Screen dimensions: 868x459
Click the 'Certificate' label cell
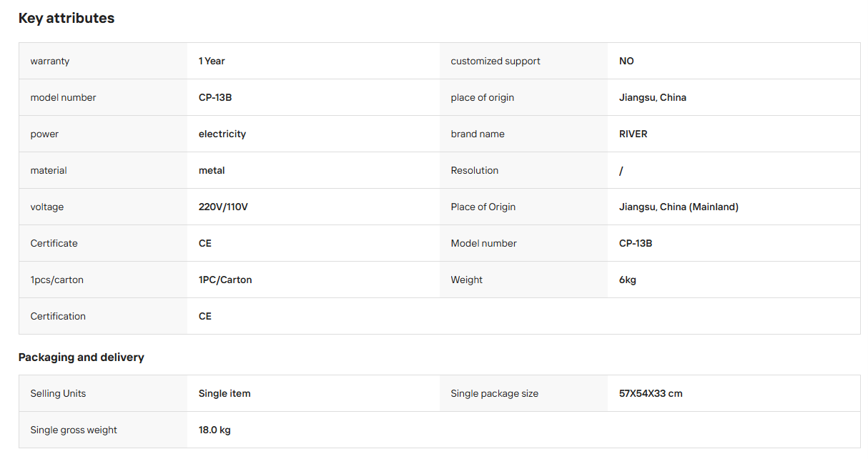coord(103,243)
